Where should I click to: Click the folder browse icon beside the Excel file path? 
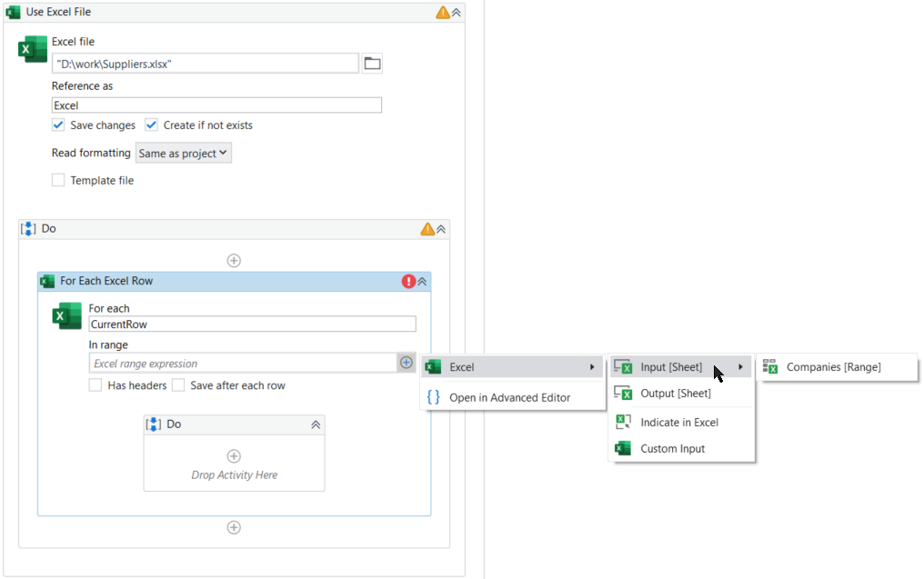tap(373, 63)
